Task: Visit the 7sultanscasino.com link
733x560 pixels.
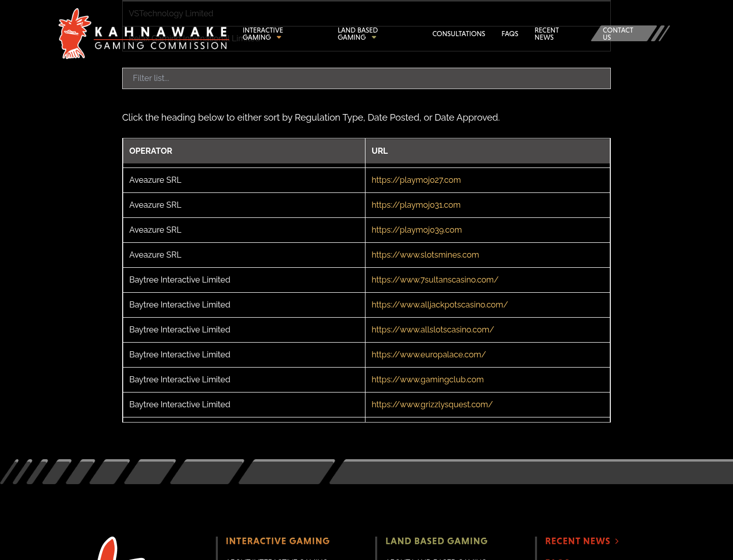Action: pyautogui.click(x=435, y=279)
